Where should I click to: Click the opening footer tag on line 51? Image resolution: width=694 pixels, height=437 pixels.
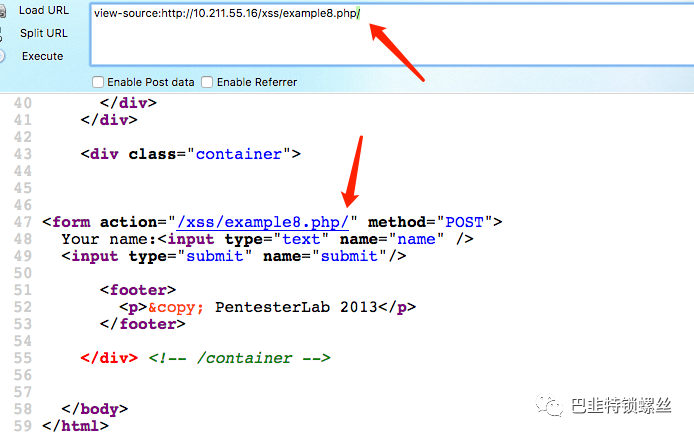tap(138, 290)
